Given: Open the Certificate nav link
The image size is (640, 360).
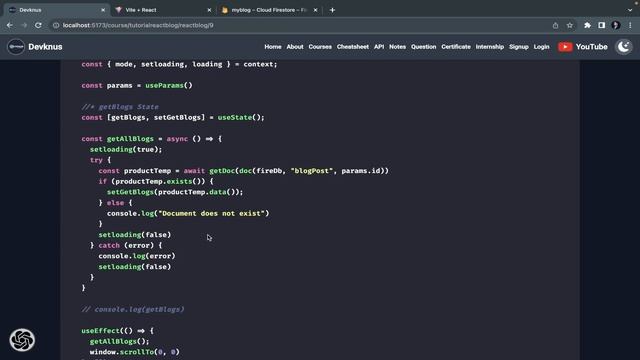Looking at the screenshot, I should 456,47.
